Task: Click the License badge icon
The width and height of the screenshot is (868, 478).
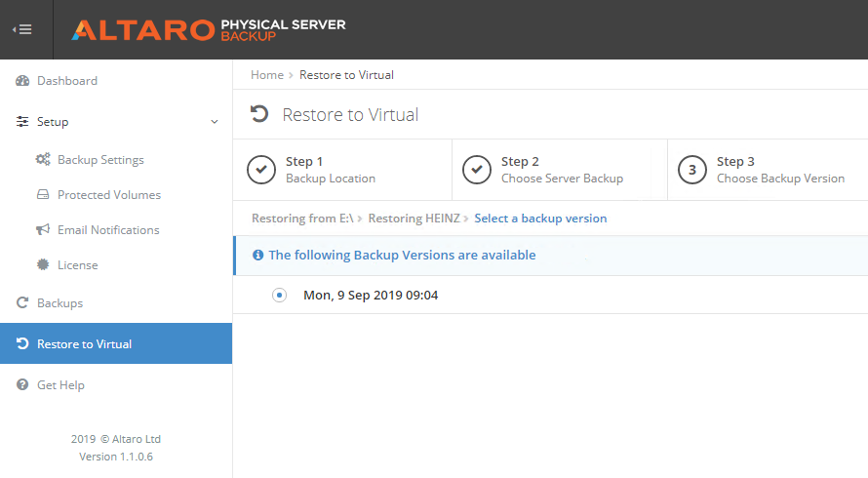Action: (x=43, y=265)
